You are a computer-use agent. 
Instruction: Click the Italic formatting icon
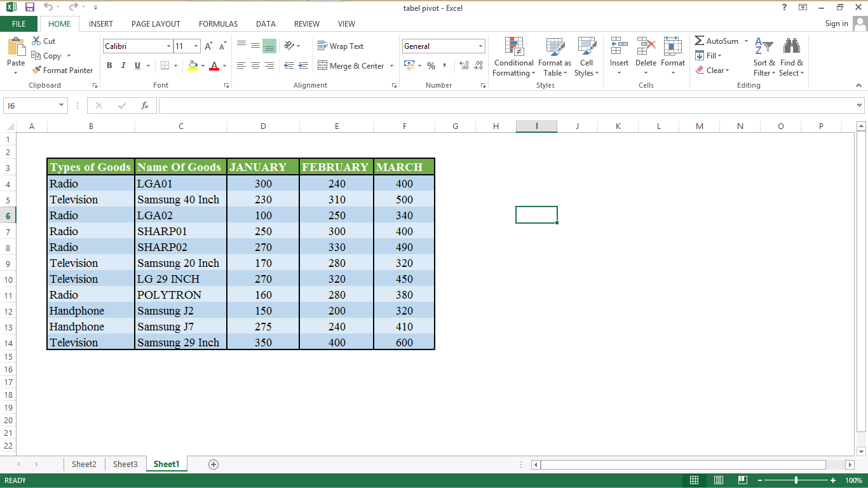pos(123,65)
